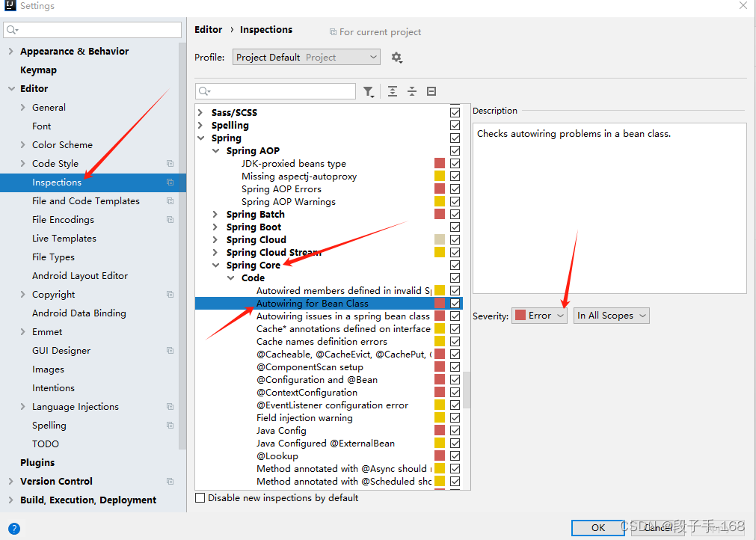
Task: Collapse the Editor section arrow
Action: [11, 89]
